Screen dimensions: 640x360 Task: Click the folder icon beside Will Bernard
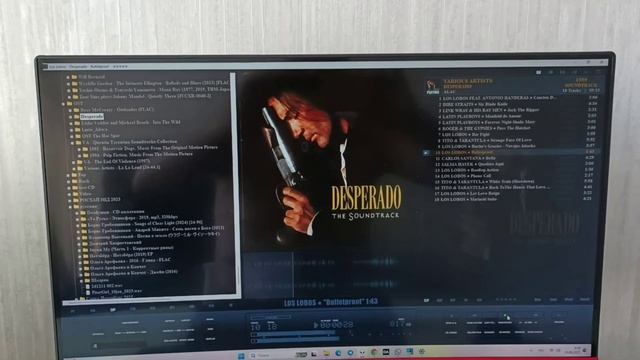point(74,77)
